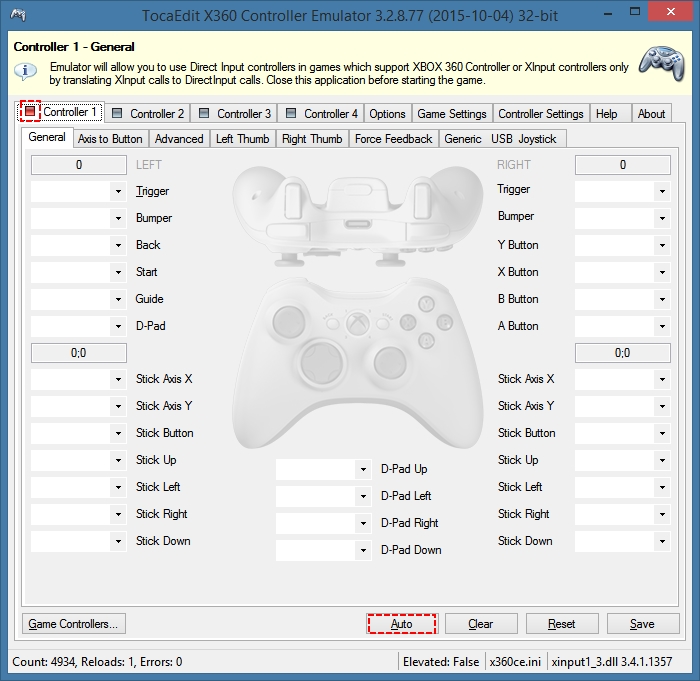This screenshot has width=700, height=681.
Task: Click the Save button
Action: pos(642,624)
